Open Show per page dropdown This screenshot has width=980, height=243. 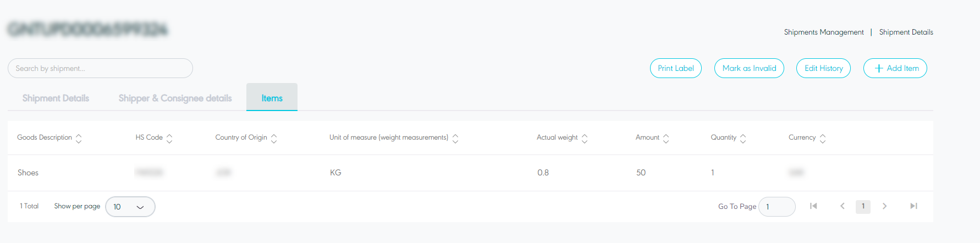click(x=130, y=207)
